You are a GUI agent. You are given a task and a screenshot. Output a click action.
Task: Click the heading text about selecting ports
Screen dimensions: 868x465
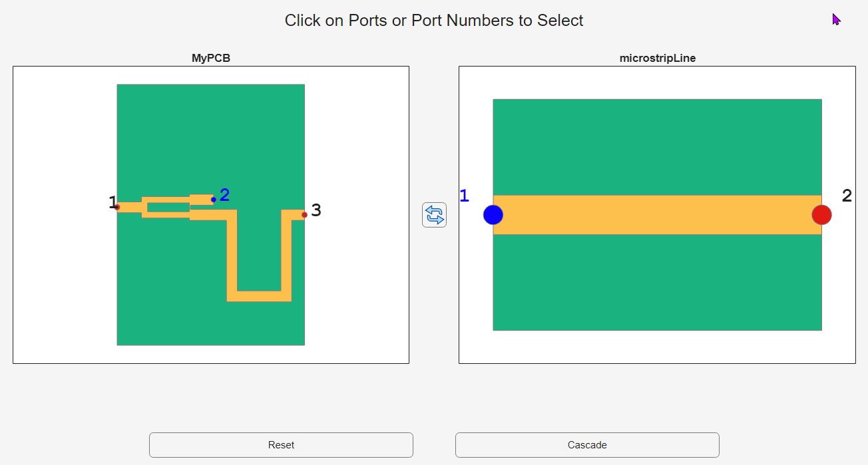coord(434,21)
